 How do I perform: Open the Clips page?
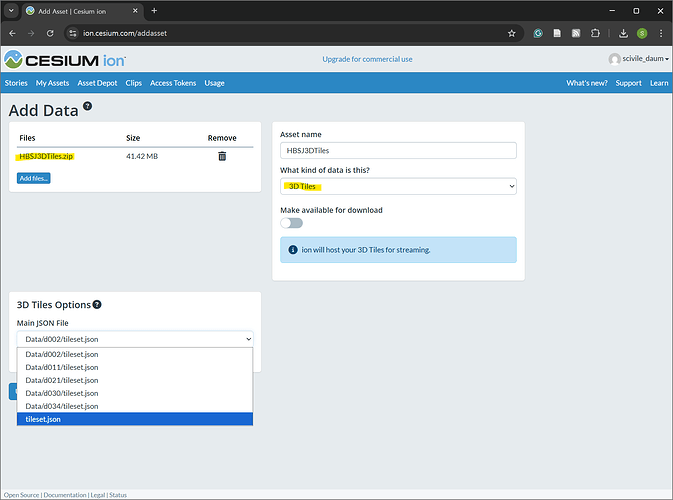133,83
